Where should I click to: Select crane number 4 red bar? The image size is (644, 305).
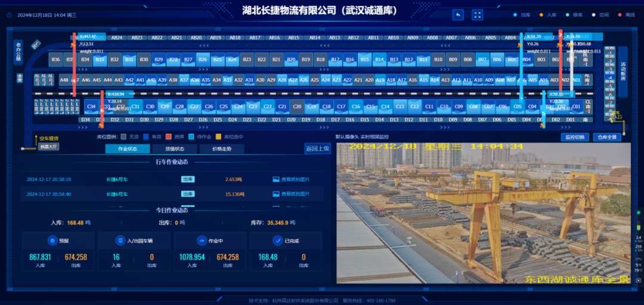click(x=75, y=64)
